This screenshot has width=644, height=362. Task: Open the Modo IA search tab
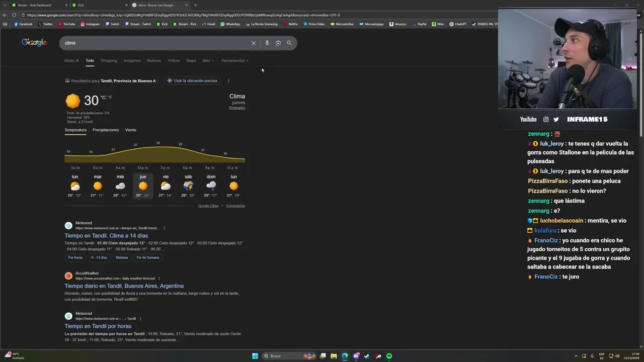pyautogui.click(x=71, y=60)
